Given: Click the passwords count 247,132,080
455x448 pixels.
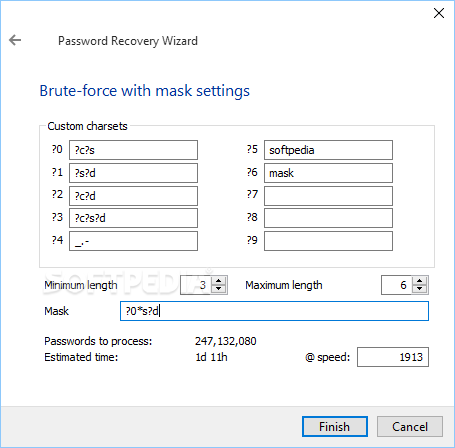Looking at the screenshot, I should coord(226,341).
